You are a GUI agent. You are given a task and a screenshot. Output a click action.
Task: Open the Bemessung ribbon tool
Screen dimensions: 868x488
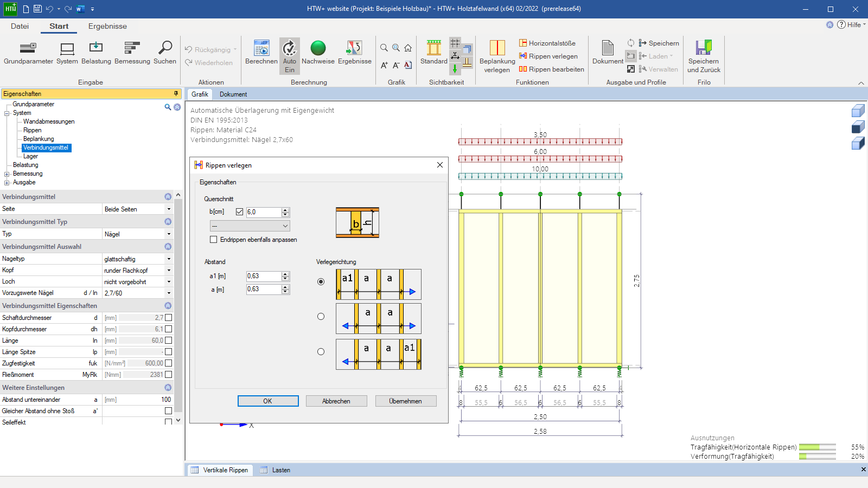click(132, 53)
